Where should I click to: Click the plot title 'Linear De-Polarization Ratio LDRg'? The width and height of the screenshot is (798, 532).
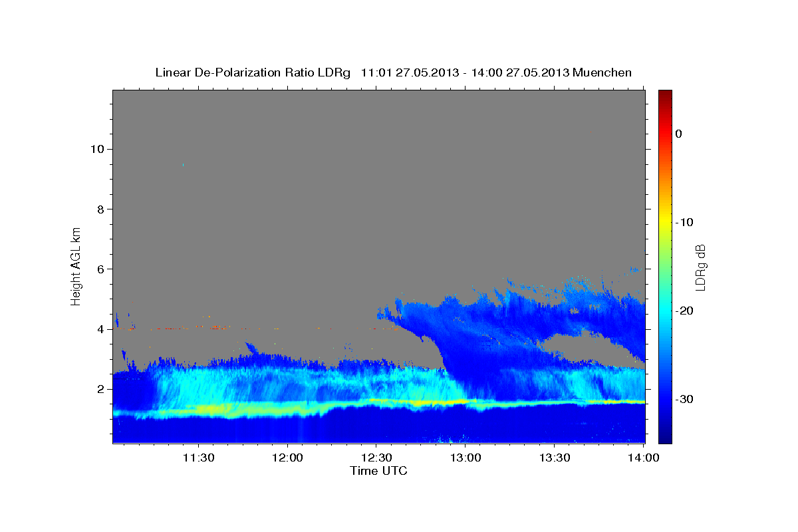(252, 72)
